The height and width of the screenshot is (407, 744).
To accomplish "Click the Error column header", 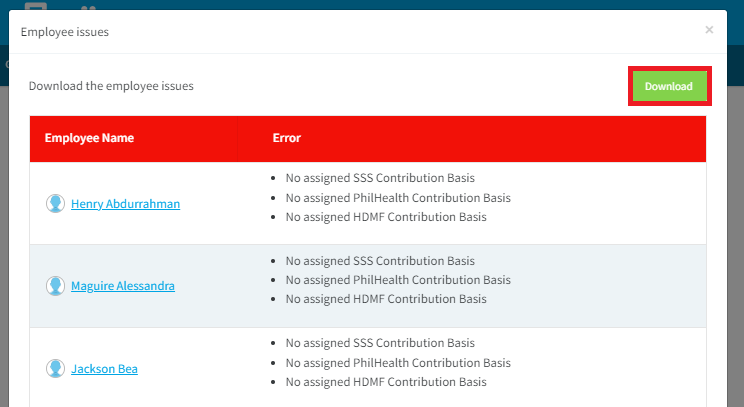I will click(287, 138).
